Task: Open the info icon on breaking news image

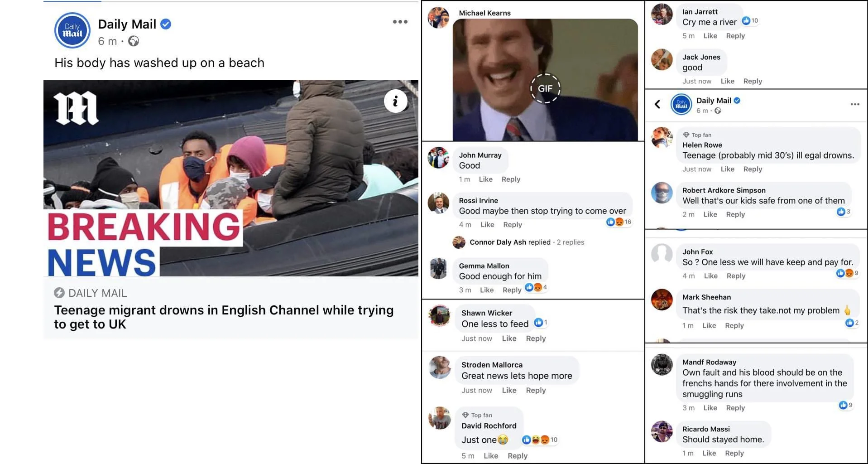Action: pyautogui.click(x=395, y=101)
